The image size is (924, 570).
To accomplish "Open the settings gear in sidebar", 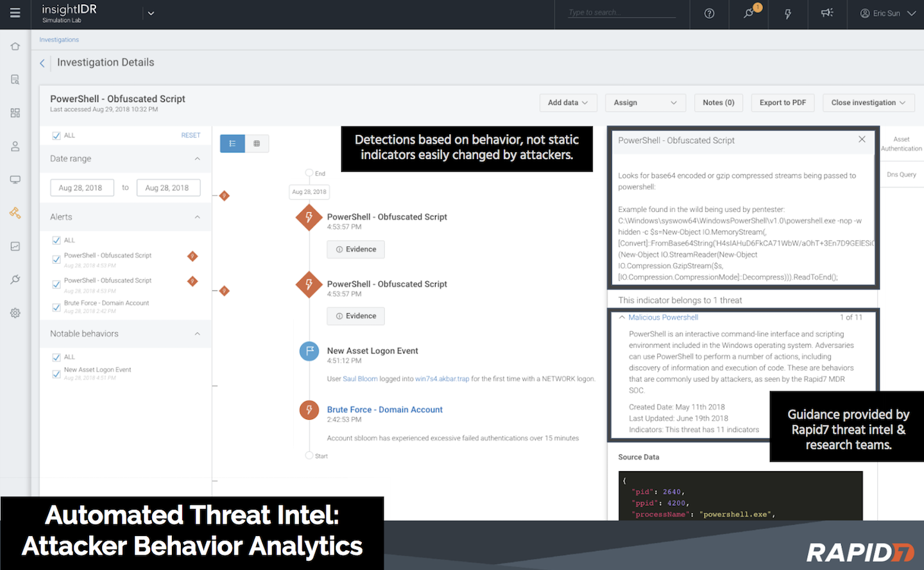I will (15, 313).
